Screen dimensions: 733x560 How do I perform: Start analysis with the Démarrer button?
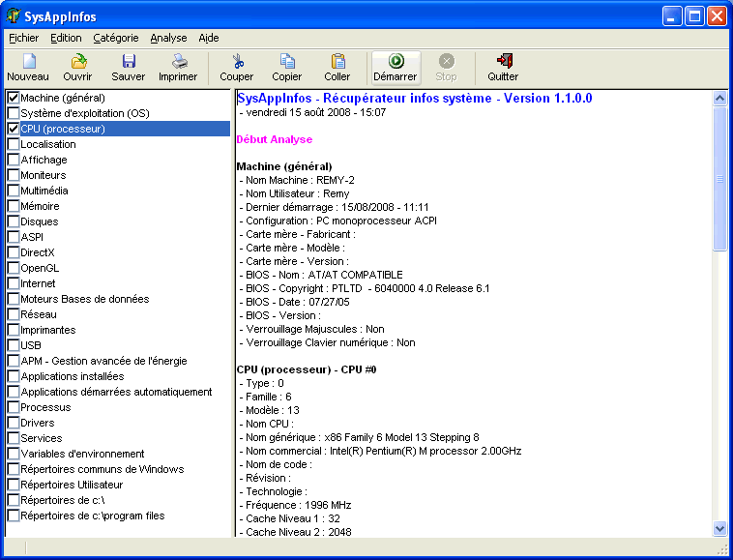click(395, 67)
